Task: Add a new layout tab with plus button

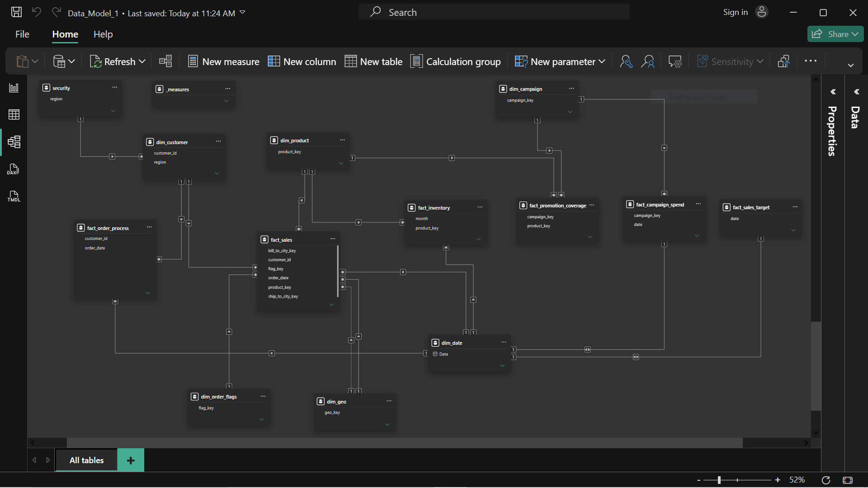Action: [131, 460]
